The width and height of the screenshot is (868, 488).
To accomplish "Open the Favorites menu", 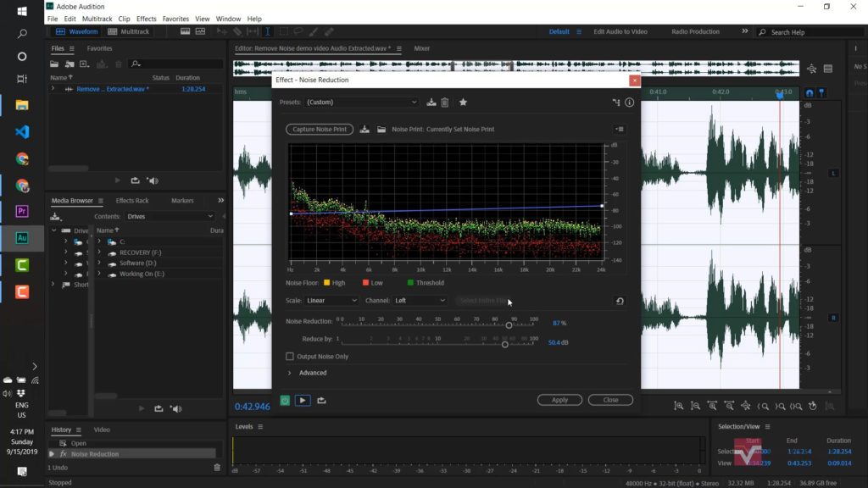I will click(x=175, y=19).
